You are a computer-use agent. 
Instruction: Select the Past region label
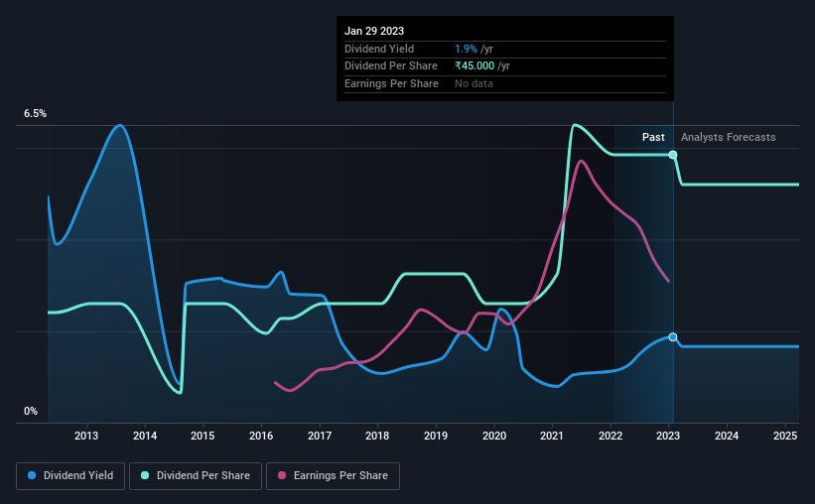point(653,137)
